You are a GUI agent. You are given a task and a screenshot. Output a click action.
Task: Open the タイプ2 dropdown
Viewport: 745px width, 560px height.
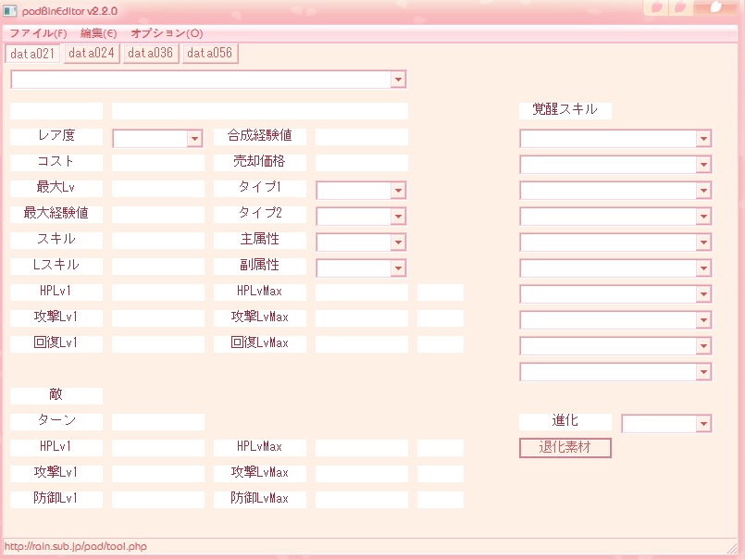[361, 217]
